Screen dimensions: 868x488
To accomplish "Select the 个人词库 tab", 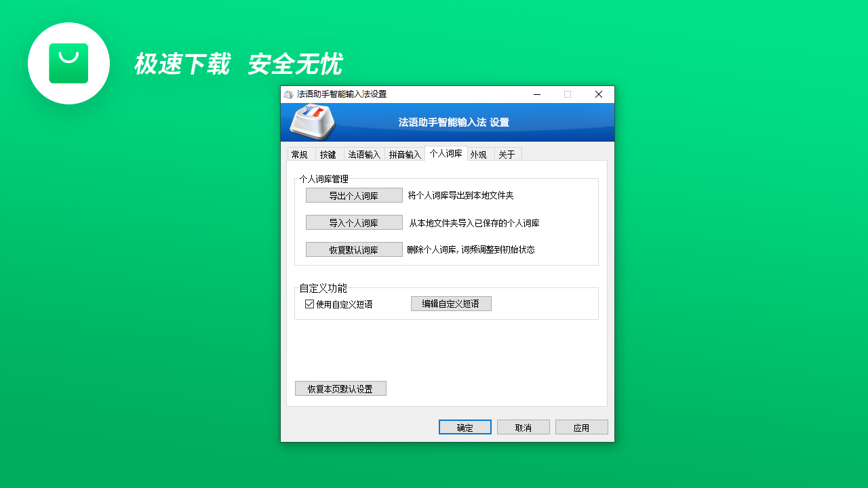I will point(445,154).
